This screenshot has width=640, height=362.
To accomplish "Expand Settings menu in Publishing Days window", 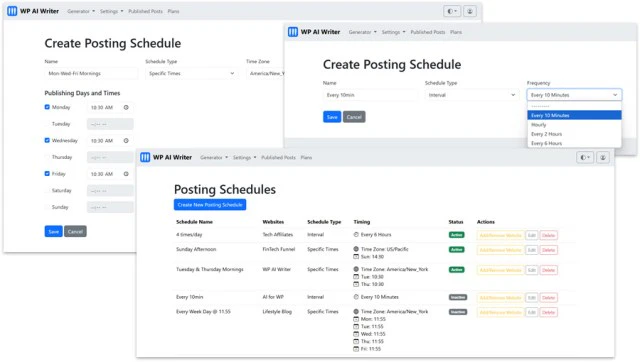I will pos(111,11).
